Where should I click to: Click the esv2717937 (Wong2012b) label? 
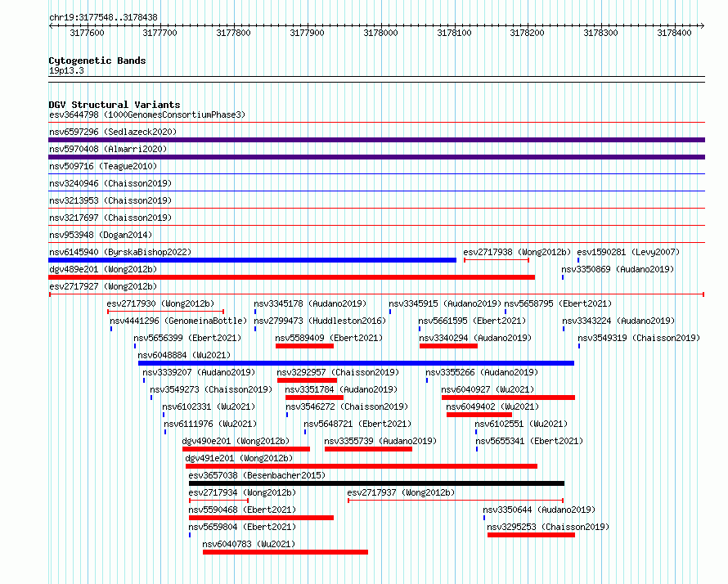click(x=401, y=492)
